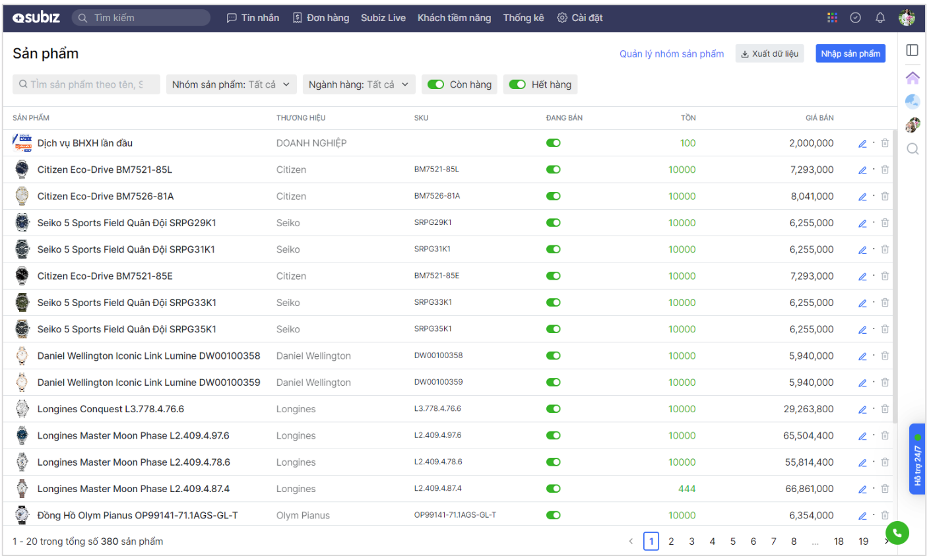Turn off the Hết hàng filter toggle
Image resolution: width=929 pixels, height=560 pixels.
click(517, 84)
